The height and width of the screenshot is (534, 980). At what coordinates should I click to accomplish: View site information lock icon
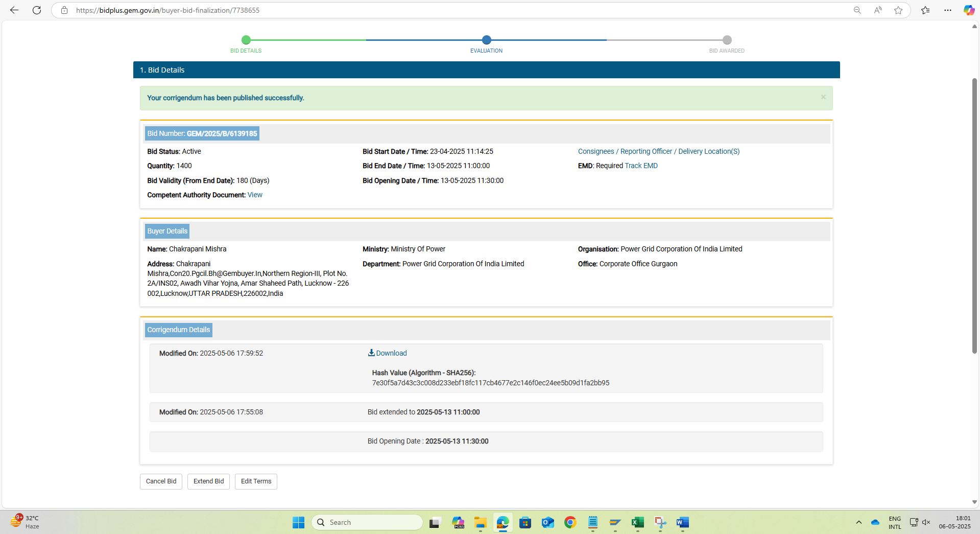pyautogui.click(x=64, y=10)
